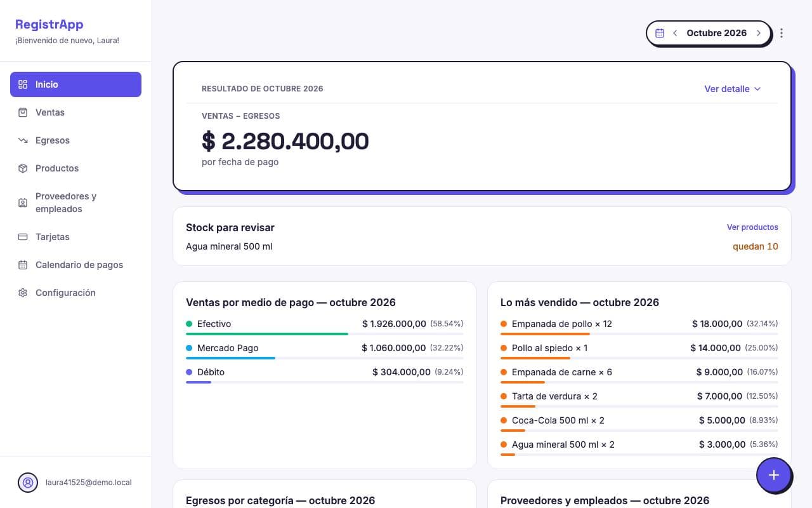Expand the Ver detalle dropdown

pos(733,89)
